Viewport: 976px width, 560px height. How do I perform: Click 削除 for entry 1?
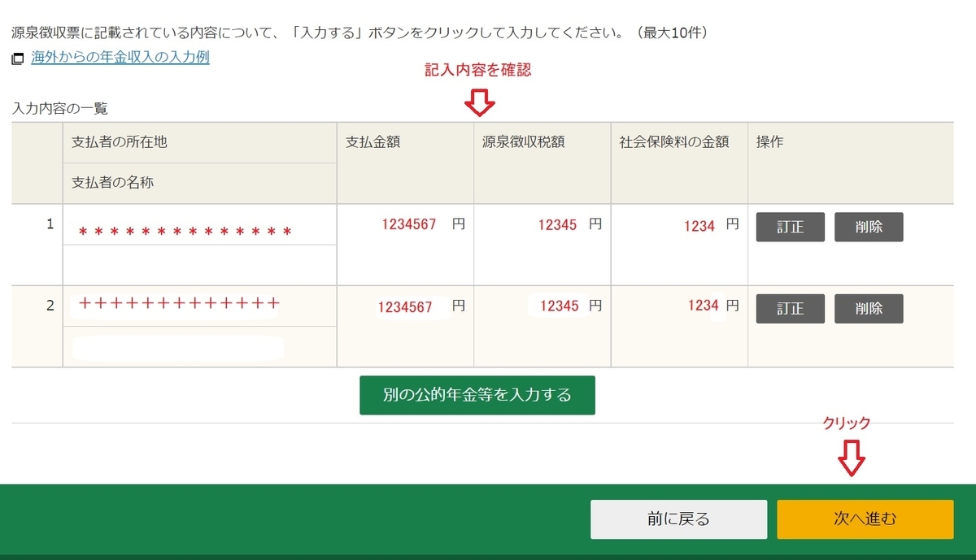(869, 227)
